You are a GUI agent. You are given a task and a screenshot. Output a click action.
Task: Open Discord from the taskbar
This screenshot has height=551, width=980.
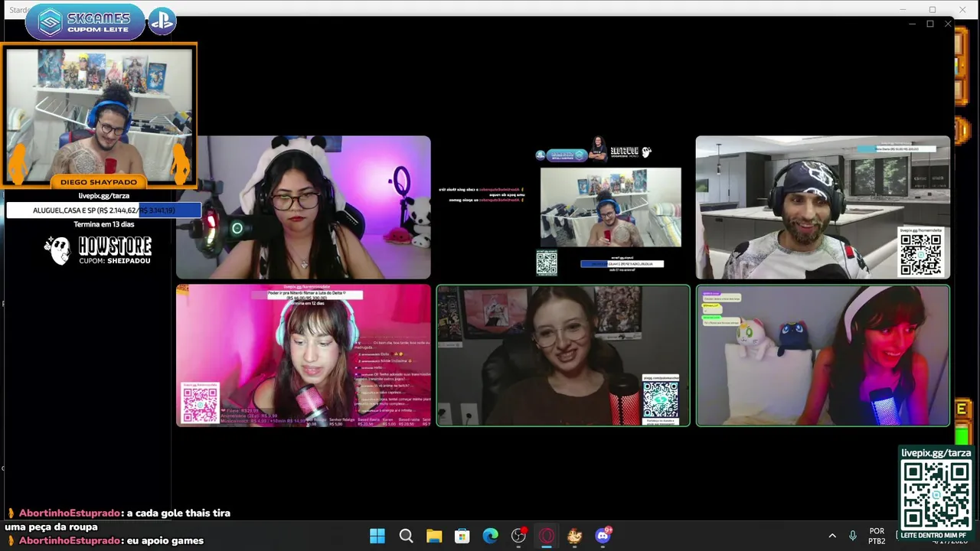[x=603, y=536]
